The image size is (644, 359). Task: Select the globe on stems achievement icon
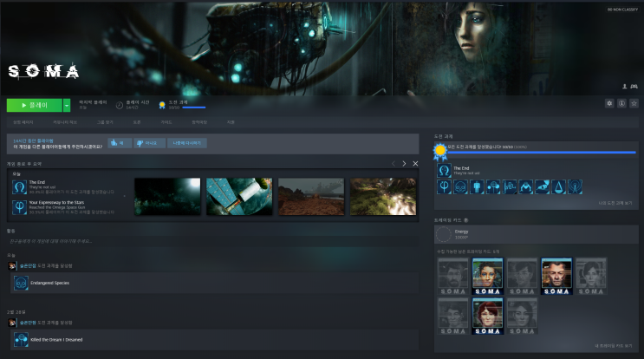(x=493, y=187)
